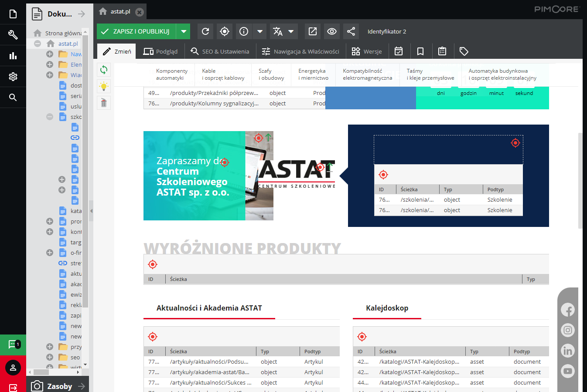Click target icon in Wyróżnione produkty table
Viewport: 587px width, 392px height.
tap(153, 264)
